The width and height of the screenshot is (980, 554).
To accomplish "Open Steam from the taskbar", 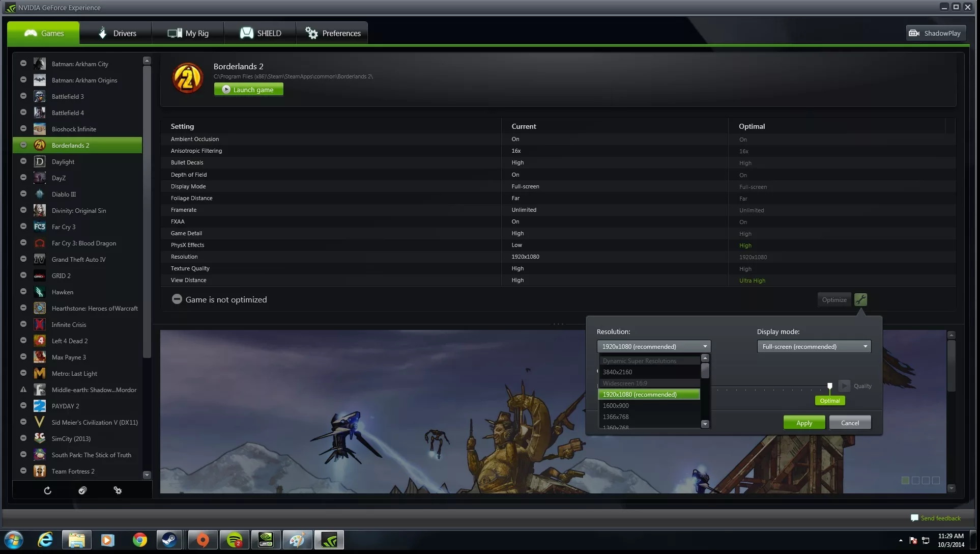I will 170,540.
